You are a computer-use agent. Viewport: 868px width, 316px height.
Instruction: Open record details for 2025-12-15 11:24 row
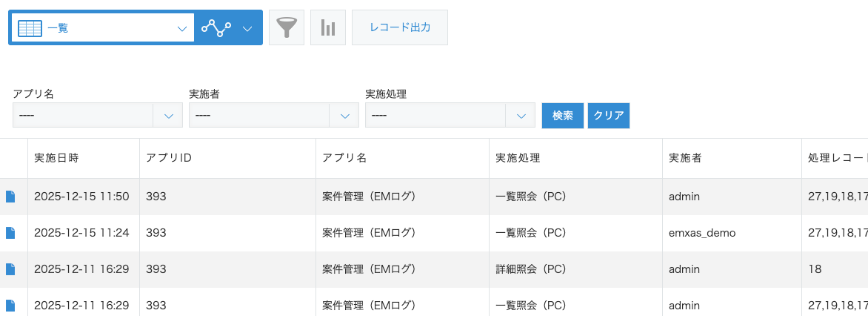(x=10, y=233)
